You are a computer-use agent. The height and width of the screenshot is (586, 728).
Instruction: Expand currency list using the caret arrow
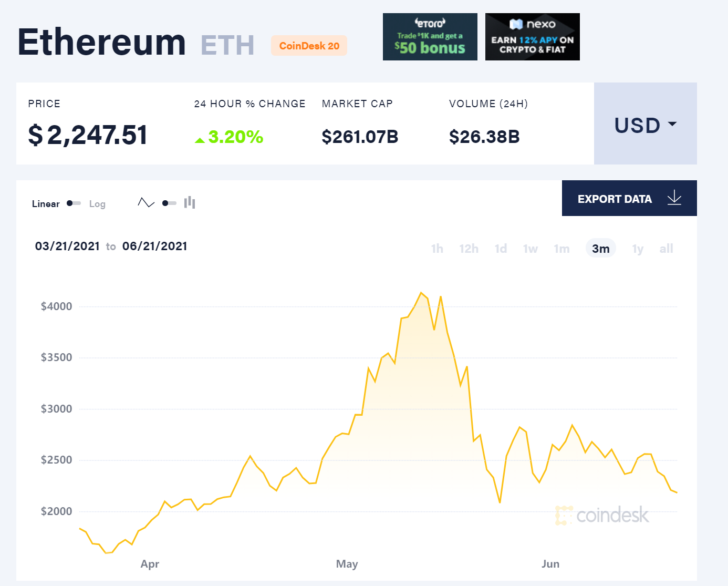point(672,124)
